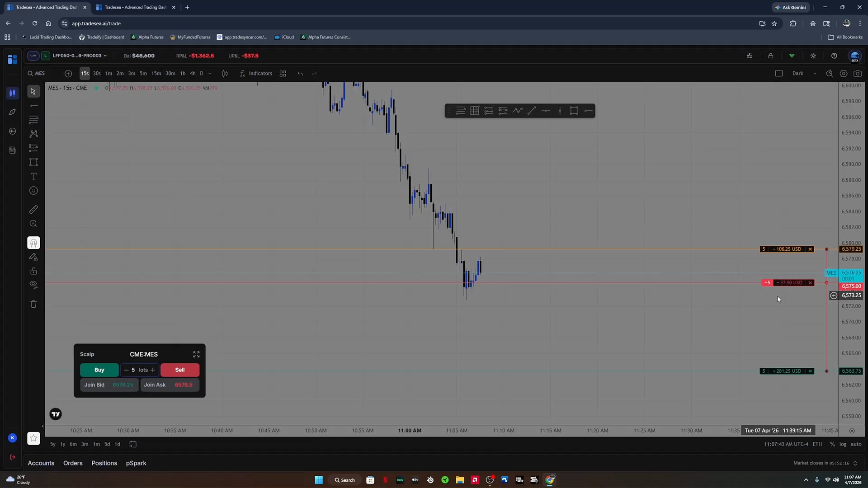This screenshot has width=868, height=488.
Task: Toggle lock all drawings tool
Action: pos(33,271)
